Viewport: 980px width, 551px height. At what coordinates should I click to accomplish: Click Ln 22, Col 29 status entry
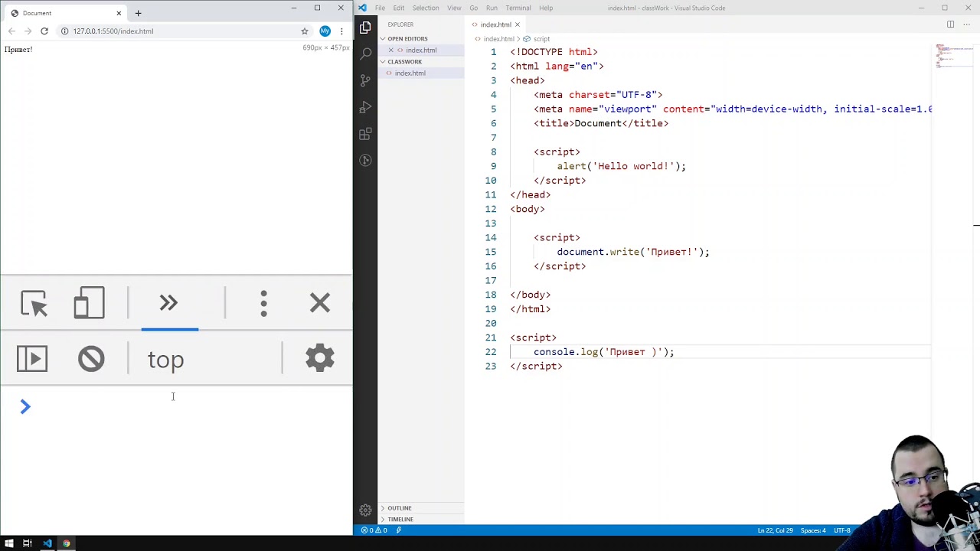[x=775, y=530]
